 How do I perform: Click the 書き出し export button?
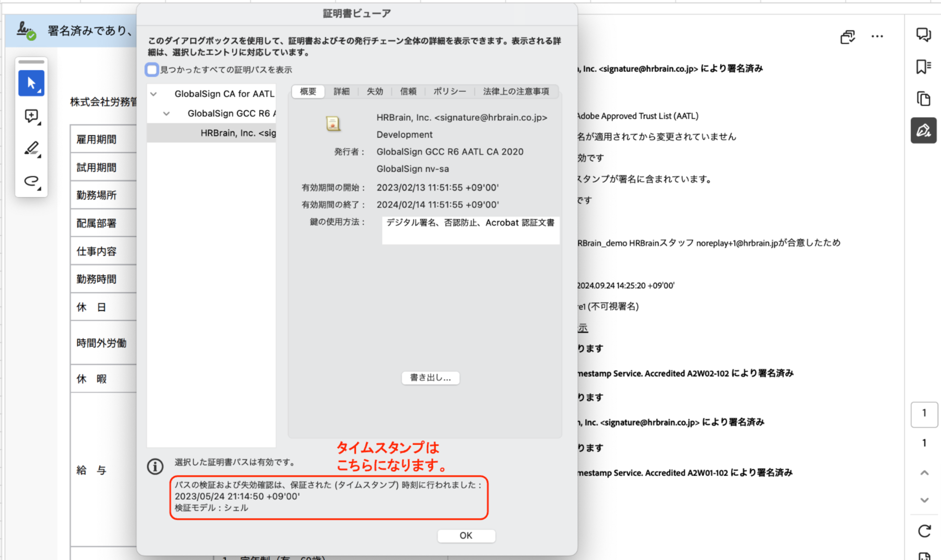coord(430,378)
